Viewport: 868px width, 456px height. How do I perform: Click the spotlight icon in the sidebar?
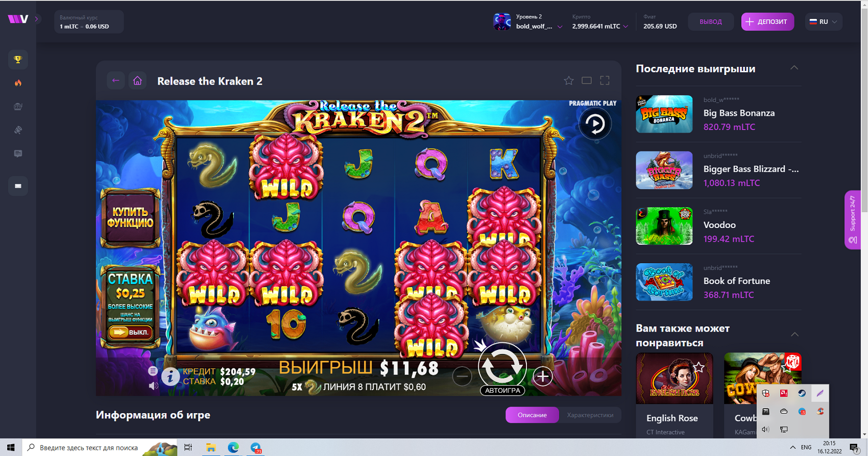[18, 130]
